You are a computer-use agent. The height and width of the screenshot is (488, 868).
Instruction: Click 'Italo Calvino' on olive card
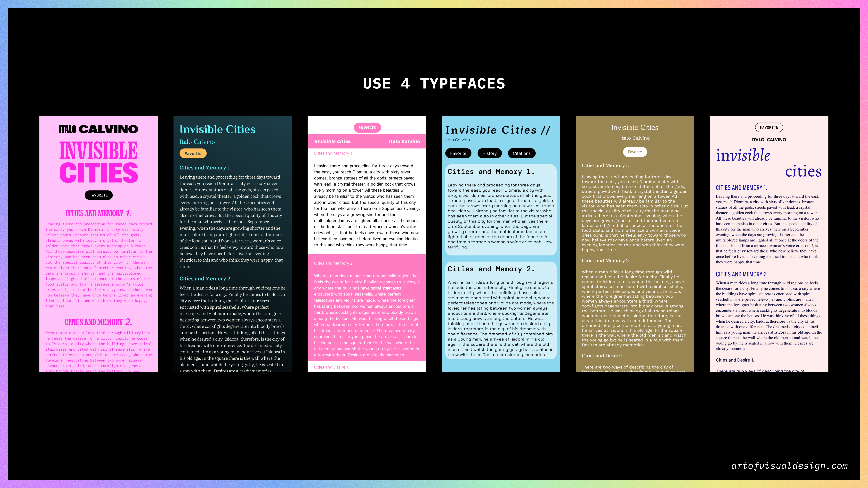(x=635, y=138)
